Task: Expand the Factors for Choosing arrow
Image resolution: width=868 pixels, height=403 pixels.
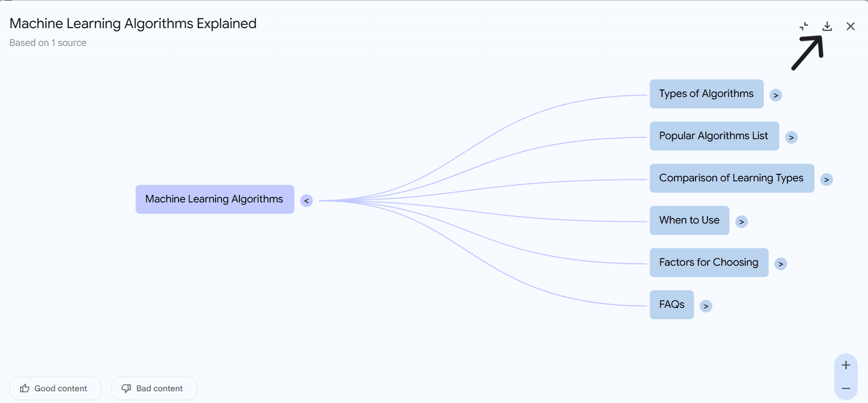Action: pos(781,264)
